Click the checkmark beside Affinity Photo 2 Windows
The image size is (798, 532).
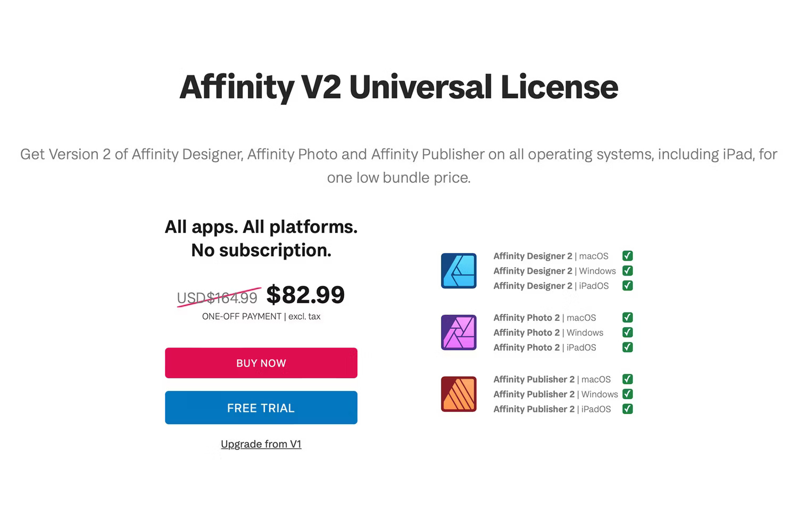(627, 332)
